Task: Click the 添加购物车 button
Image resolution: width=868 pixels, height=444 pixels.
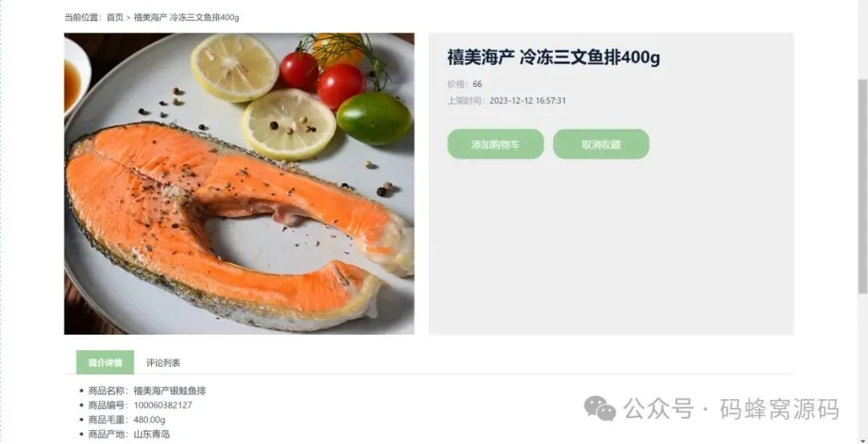Action: pos(495,144)
